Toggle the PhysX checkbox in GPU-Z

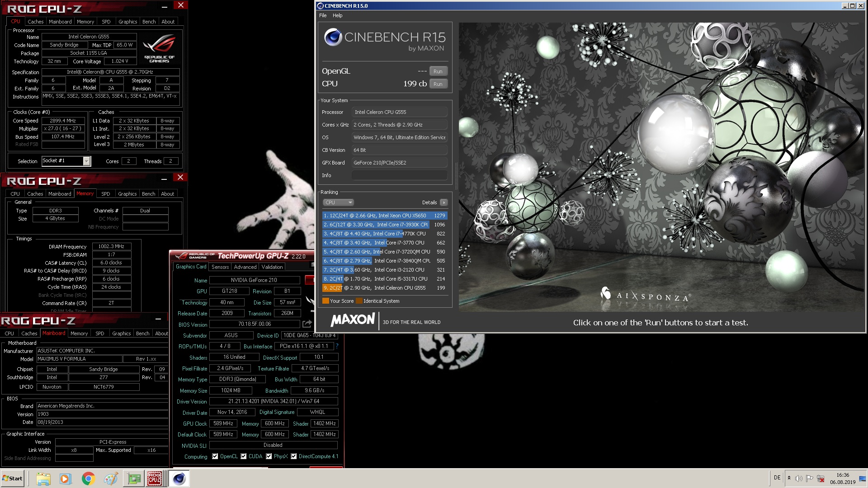pyautogui.click(x=269, y=456)
